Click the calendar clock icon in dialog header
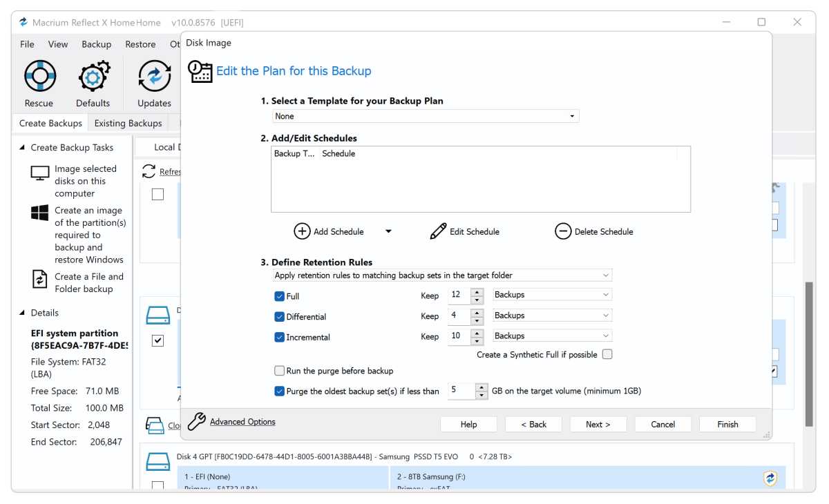This screenshot has width=829, height=504. (200, 72)
